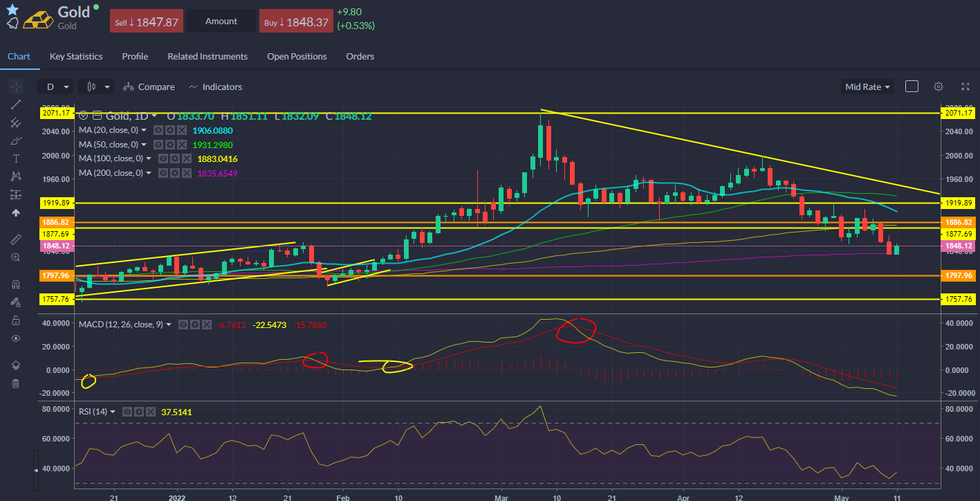Screen dimensions: 980x501
Task: Enter fullscreen chart mode
Action: pos(965,86)
